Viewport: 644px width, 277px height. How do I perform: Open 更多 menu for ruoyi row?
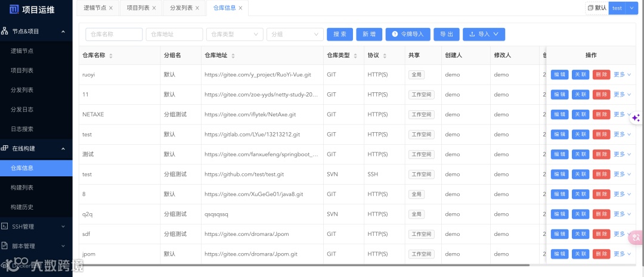pos(622,74)
